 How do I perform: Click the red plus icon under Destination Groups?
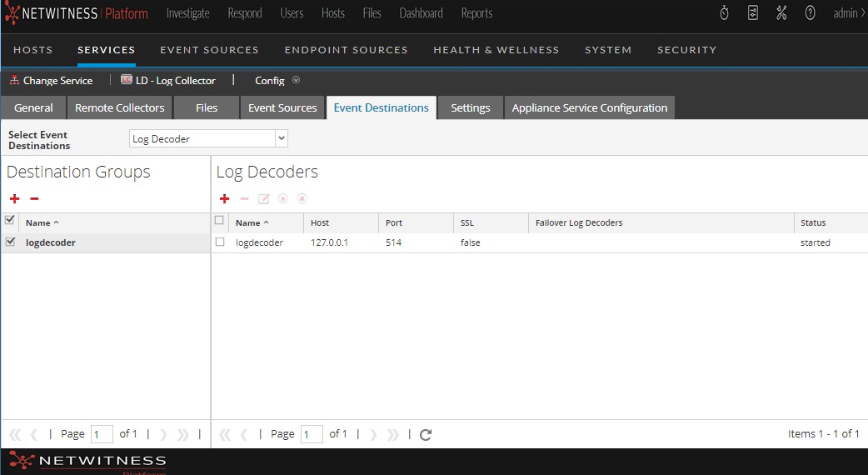(14, 199)
